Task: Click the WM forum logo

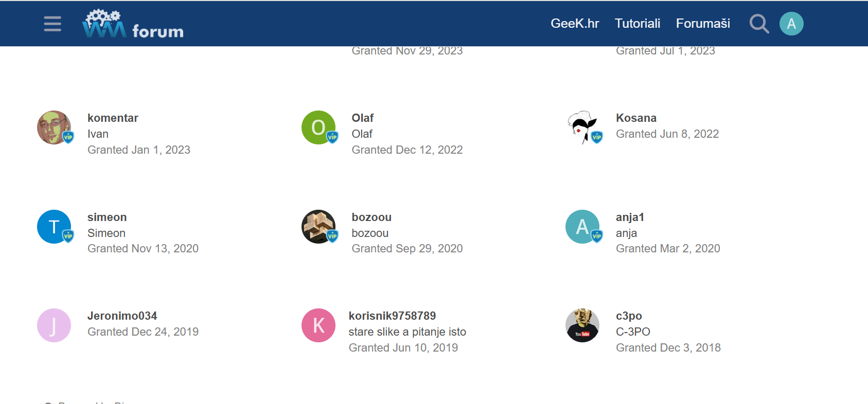Action: (x=133, y=24)
